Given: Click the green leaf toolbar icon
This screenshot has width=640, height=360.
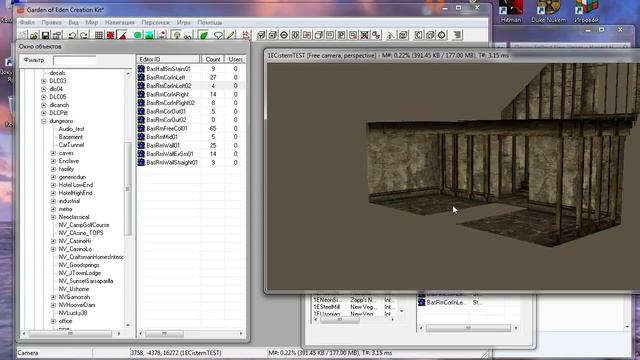Looking at the screenshot, I should (203, 35).
